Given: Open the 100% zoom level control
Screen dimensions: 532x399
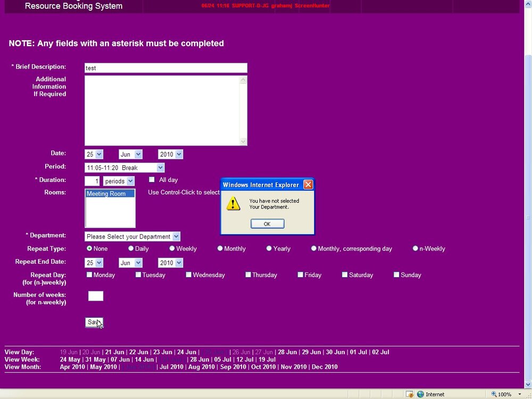Looking at the screenshot, I should pyautogui.click(x=506, y=394).
